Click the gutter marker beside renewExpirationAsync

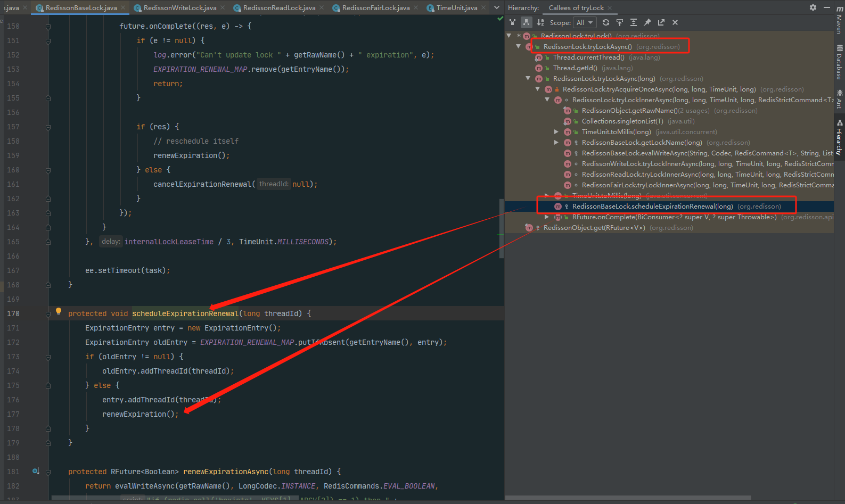[x=36, y=471]
